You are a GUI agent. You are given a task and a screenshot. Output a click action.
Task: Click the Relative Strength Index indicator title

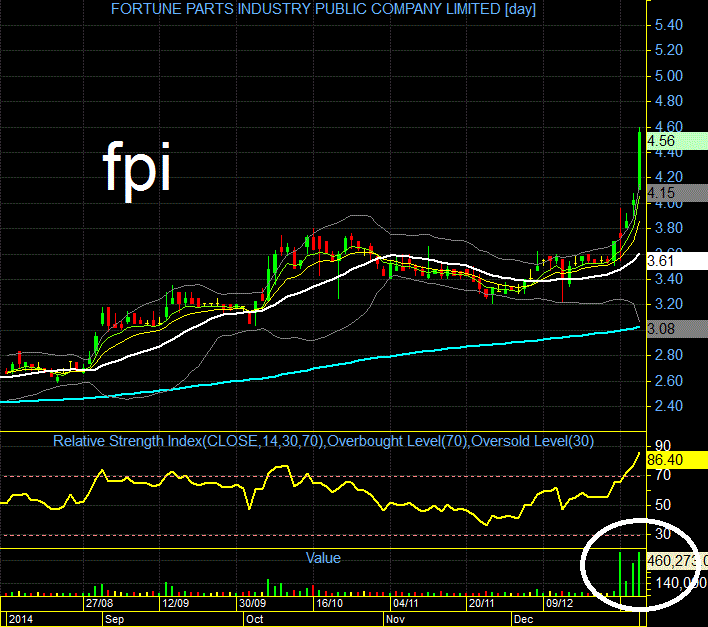[323, 441]
